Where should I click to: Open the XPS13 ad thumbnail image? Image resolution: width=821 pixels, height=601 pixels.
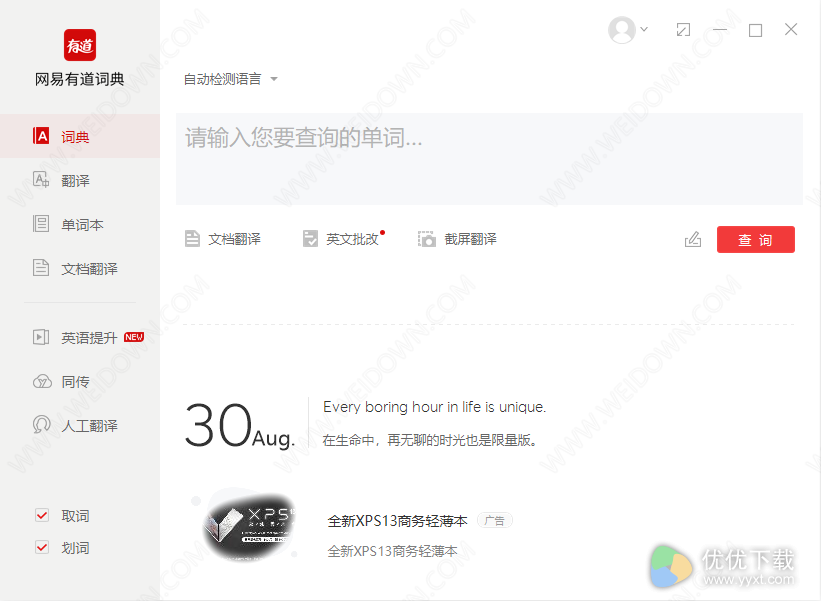coord(249,526)
